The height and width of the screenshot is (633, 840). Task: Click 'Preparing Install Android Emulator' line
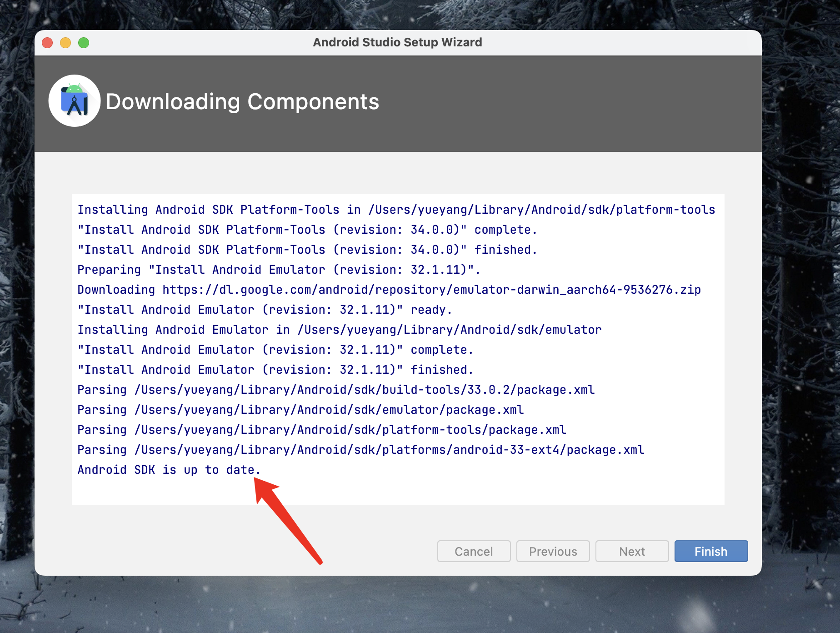(279, 270)
